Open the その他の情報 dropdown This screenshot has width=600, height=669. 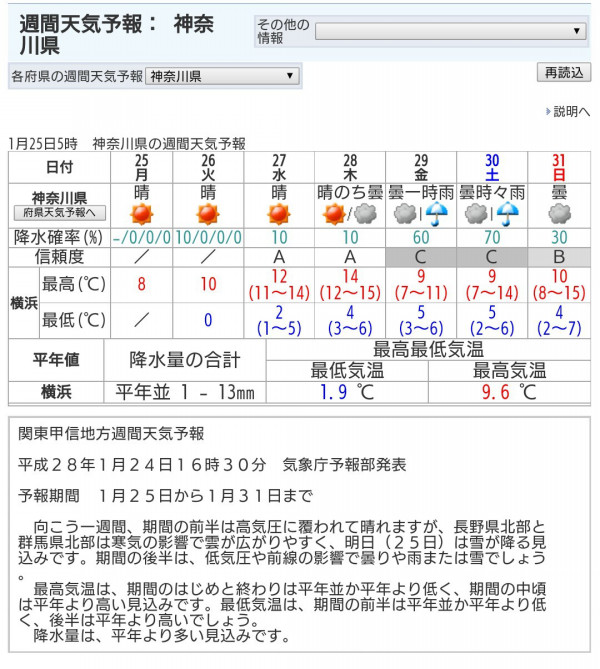(x=450, y=31)
